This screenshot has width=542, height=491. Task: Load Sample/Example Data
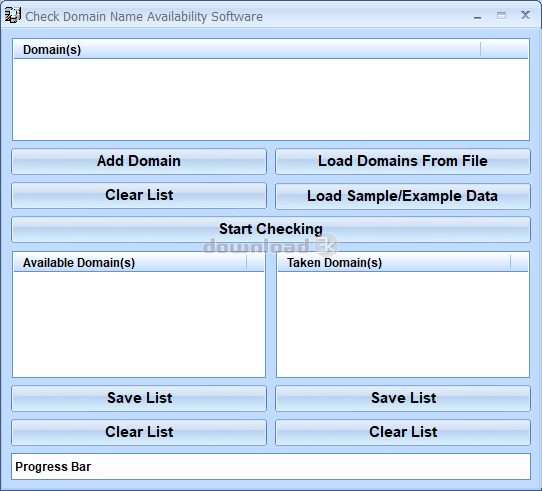click(403, 196)
